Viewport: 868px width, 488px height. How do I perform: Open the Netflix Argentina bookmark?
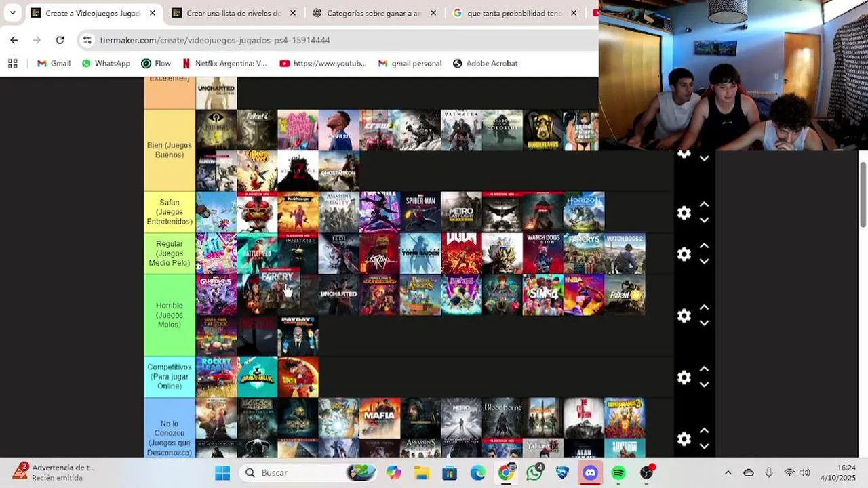coord(224,63)
